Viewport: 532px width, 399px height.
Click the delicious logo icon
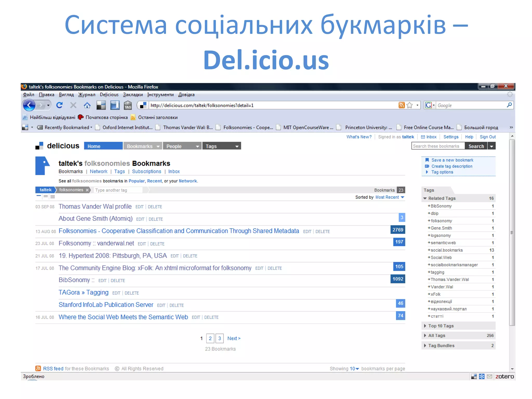coord(39,146)
